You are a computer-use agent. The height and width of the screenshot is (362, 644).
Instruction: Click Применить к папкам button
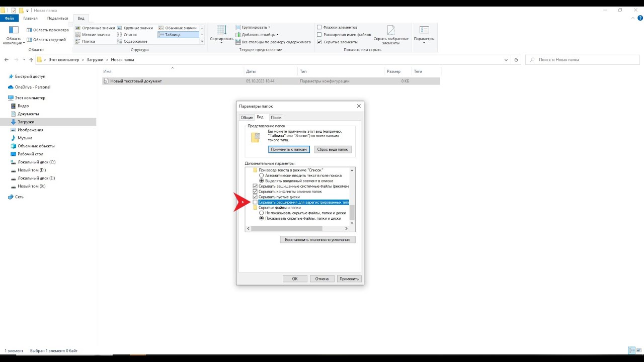[x=289, y=149]
